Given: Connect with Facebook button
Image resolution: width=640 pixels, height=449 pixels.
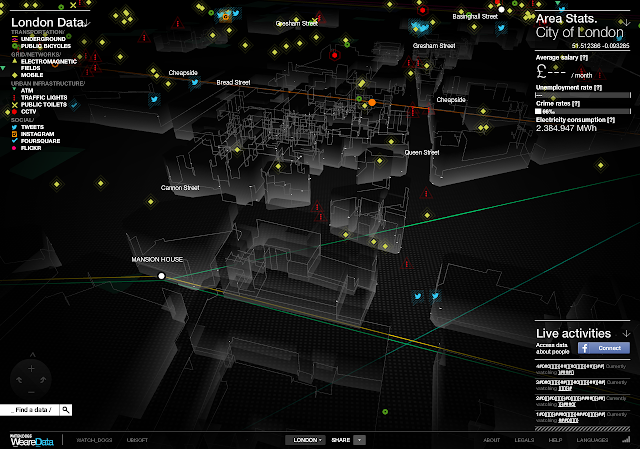Looking at the screenshot, I should [x=604, y=348].
